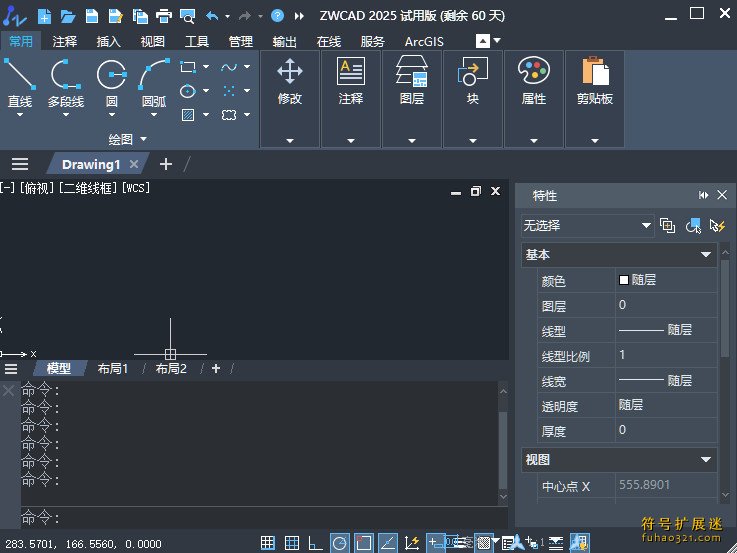Image resolution: width=737 pixels, height=553 pixels.
Task: Open Print Preview from the toolbar
Action: tap(188, 16)
